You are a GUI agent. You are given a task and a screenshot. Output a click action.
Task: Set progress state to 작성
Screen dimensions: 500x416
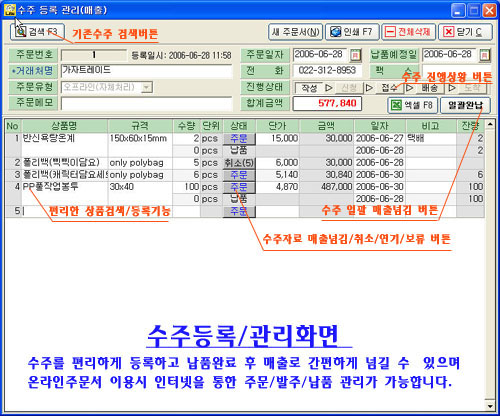[x=309, y=88]
